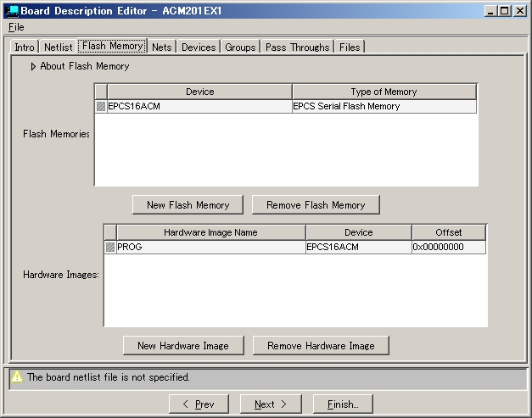The image size is (532, 418).
Task: Click the application icon in title bar
Action: (x=11, y=10)
